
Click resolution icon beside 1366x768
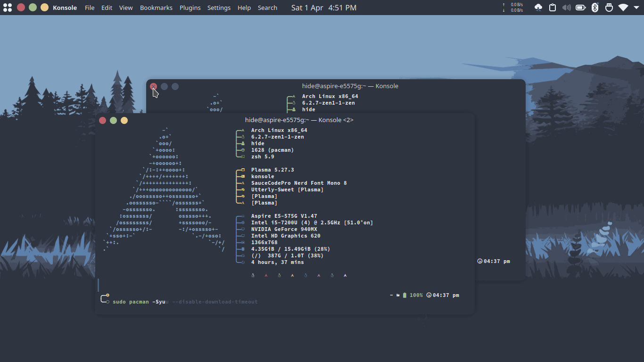tap(243, 242)
